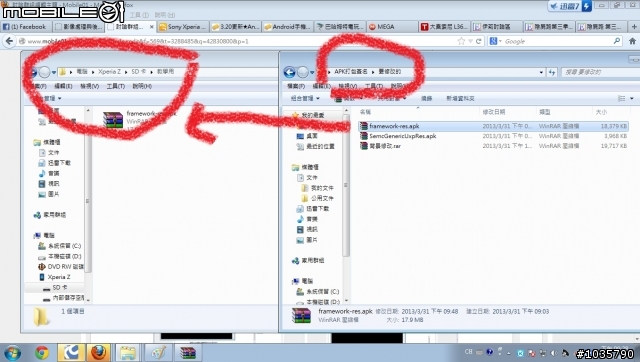Viewport: 640px width, 362px height.
Task: Open recent-locations dropdown in right Explorer window
Action: (x=312, y=73)
